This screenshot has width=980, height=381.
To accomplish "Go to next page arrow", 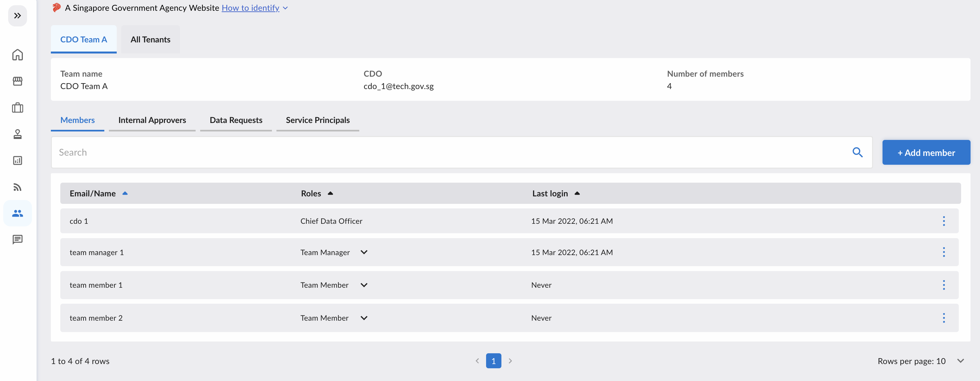I will 510,361.
